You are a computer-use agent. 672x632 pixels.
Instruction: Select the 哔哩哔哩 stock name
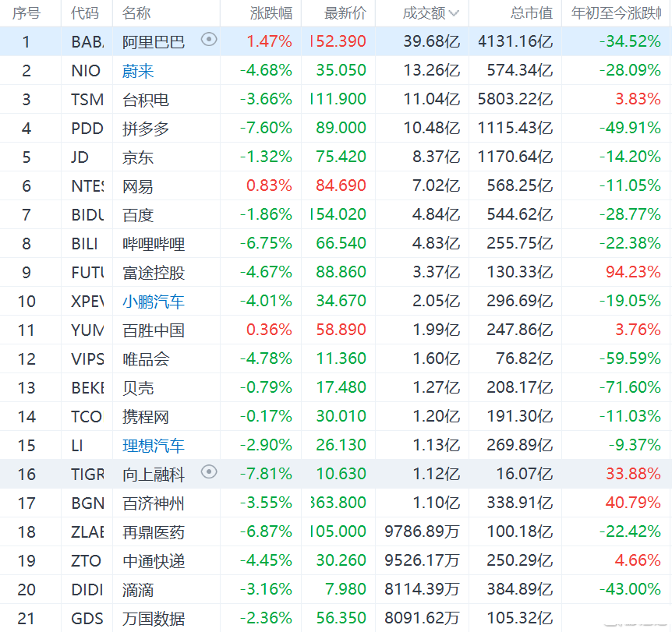coord(154,244)
